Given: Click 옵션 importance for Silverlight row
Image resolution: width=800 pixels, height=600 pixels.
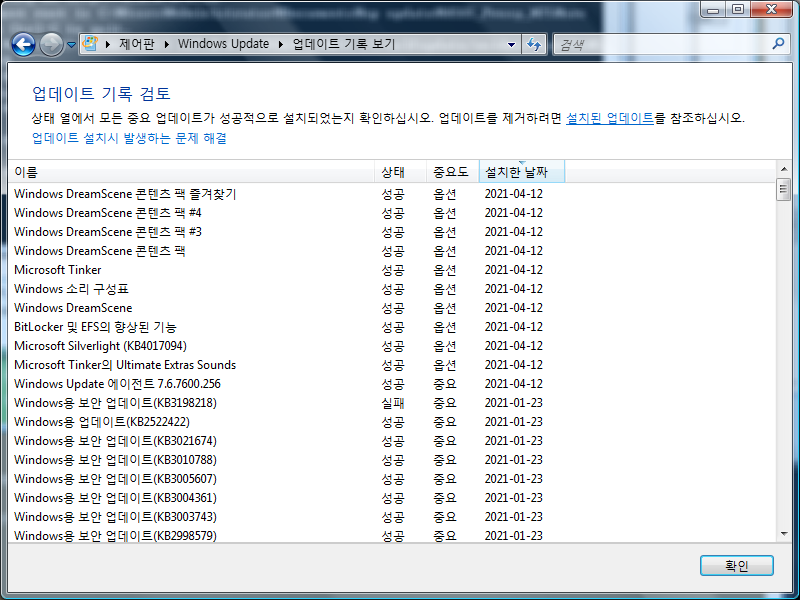Looking at the screenshot, I should tap(445, 346).
